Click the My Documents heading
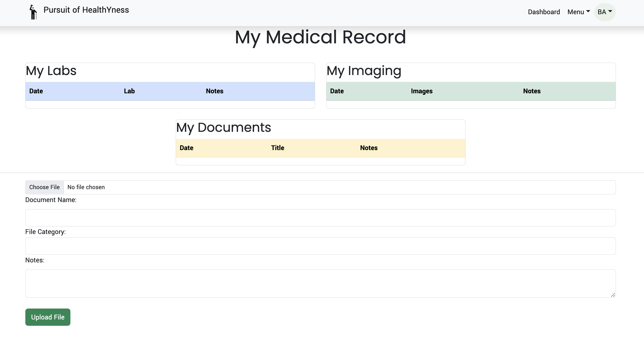 tap(224, 128)
